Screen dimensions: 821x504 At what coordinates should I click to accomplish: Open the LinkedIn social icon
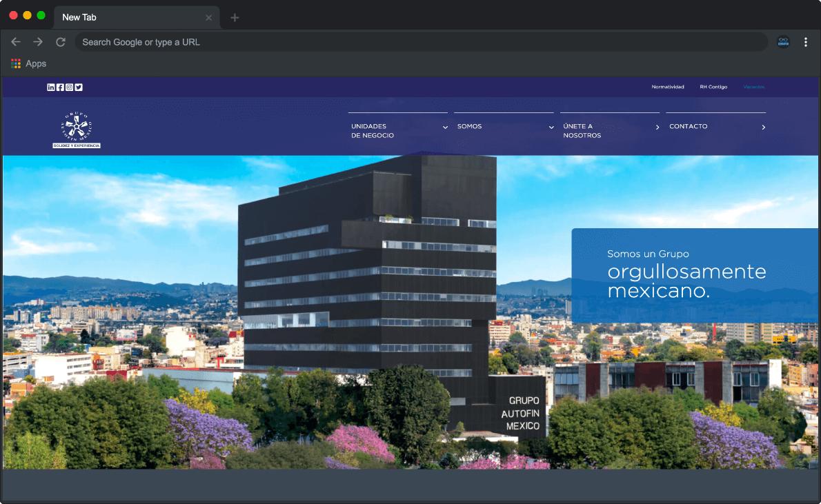(x=51, y=88)
